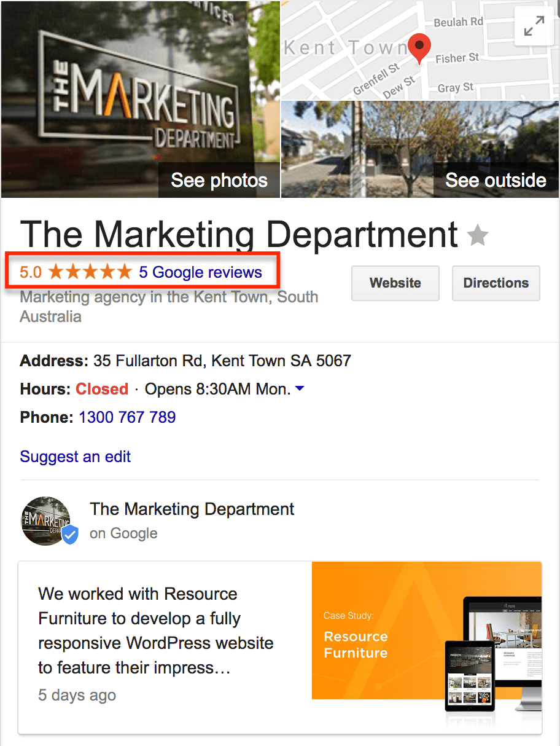The image size is (560, 746).
Task: Get Directions to the business
Action: coord(496,283)
